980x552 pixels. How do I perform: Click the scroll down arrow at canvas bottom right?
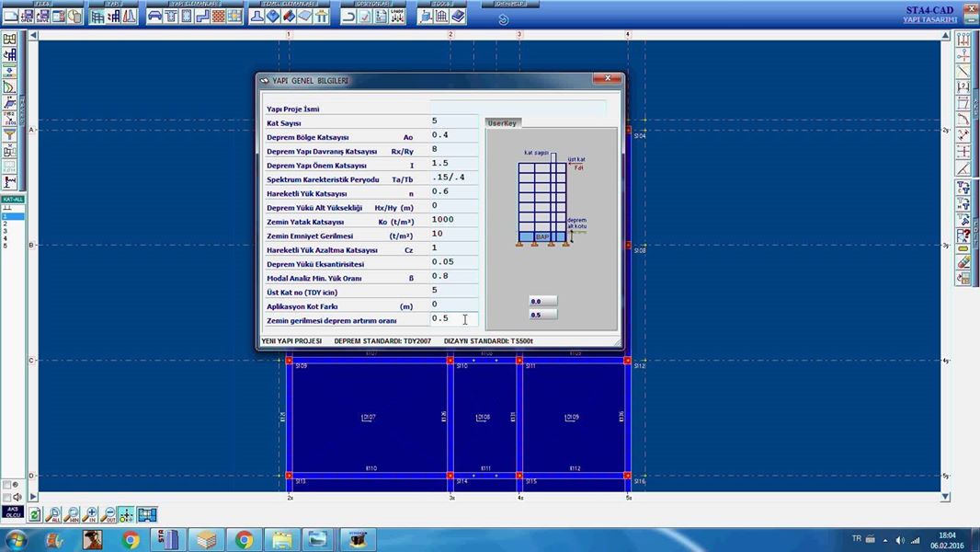pyautogui.click(x=946, y=497)
